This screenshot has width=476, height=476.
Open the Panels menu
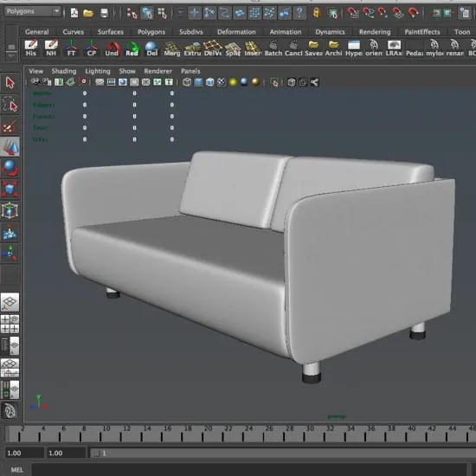pyautogui.click(x=190, y=71)
